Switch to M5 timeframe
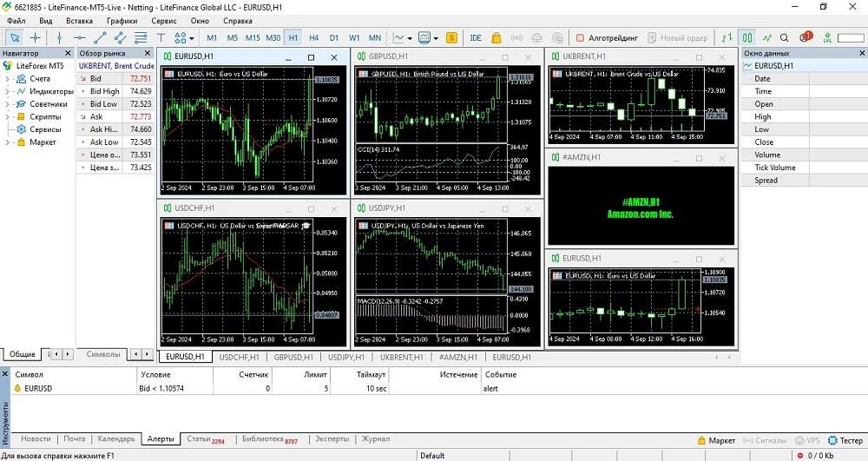868x461 pixels. [x=233, y=37]
